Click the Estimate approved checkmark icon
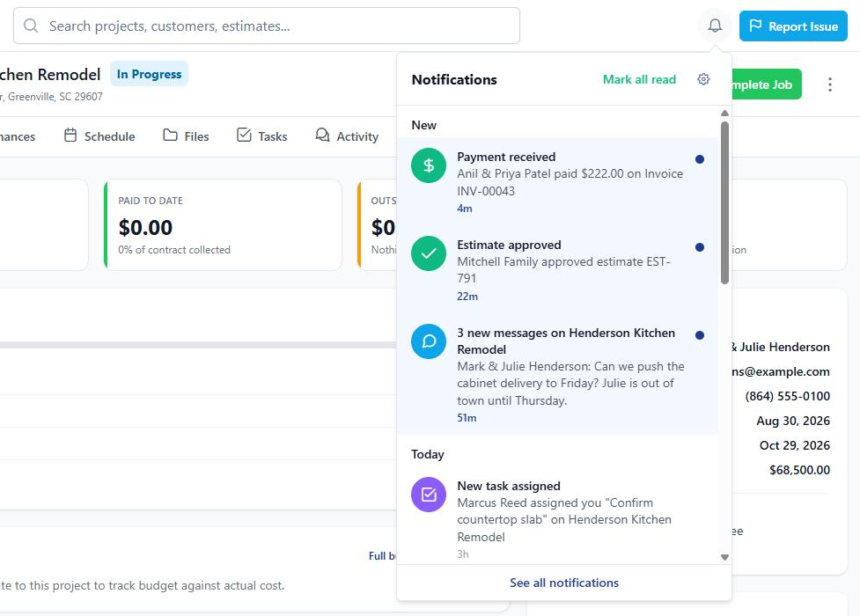 click(429, 253)
